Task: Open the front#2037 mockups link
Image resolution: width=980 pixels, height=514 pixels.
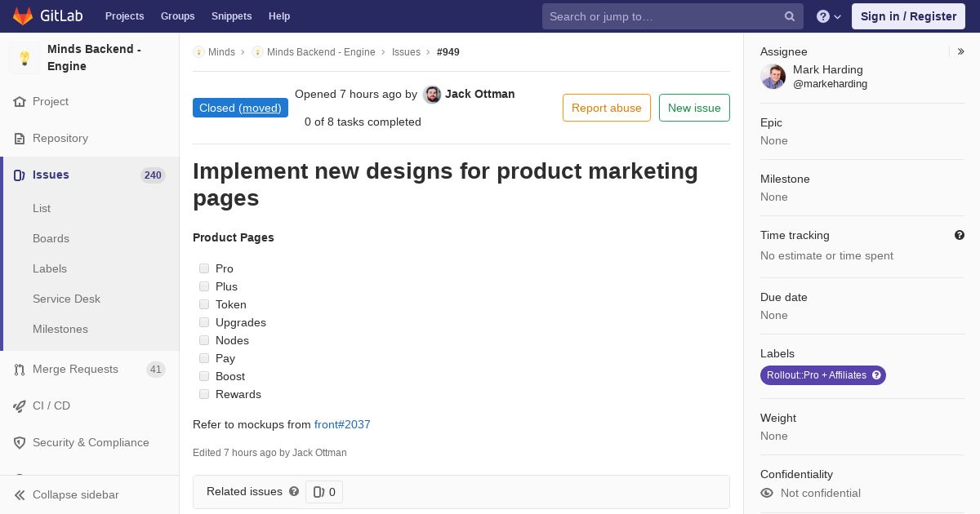Action: coord(342,424)
